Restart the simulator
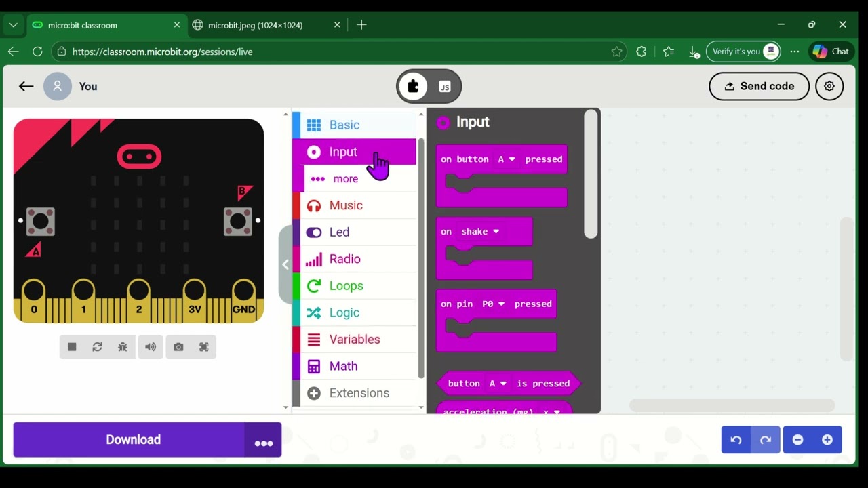This screenshot has height=488, width=868. click(97, 347)
